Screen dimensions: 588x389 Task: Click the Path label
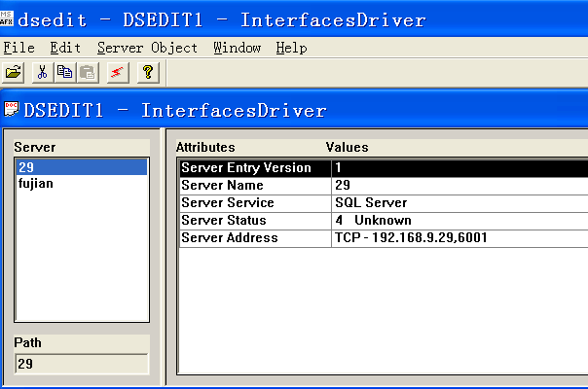tap(27, 342)
